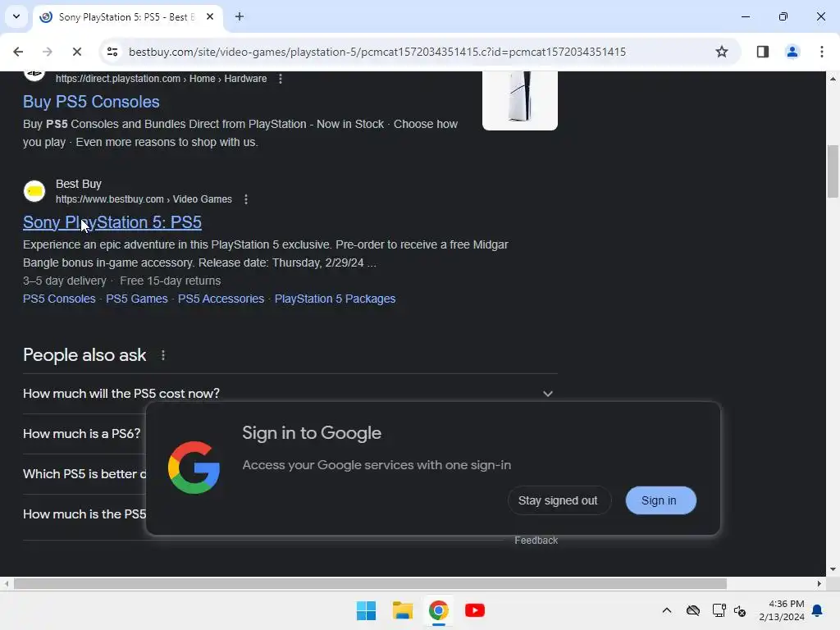The height and width of the screenshot is (630, 840).
Task: Bookmark this page with the star
Action: [x=722, y=52]
